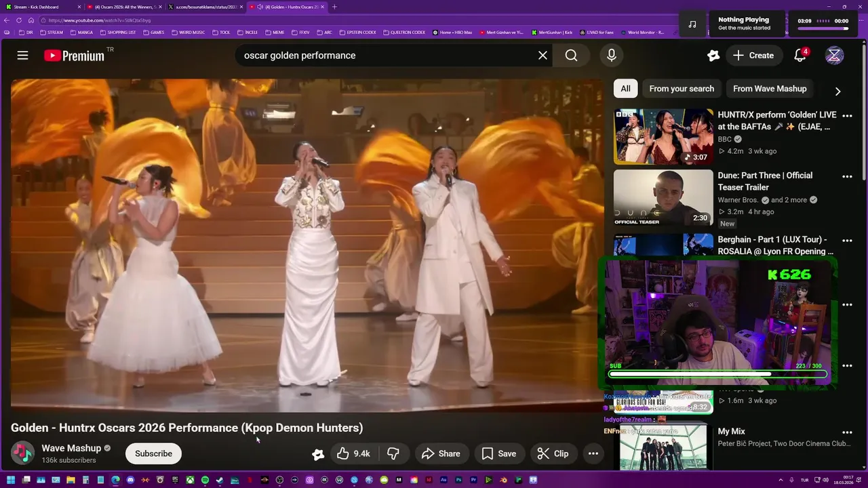Open Dune Part Three teaser thumbnail

click(x=663, y=197)
